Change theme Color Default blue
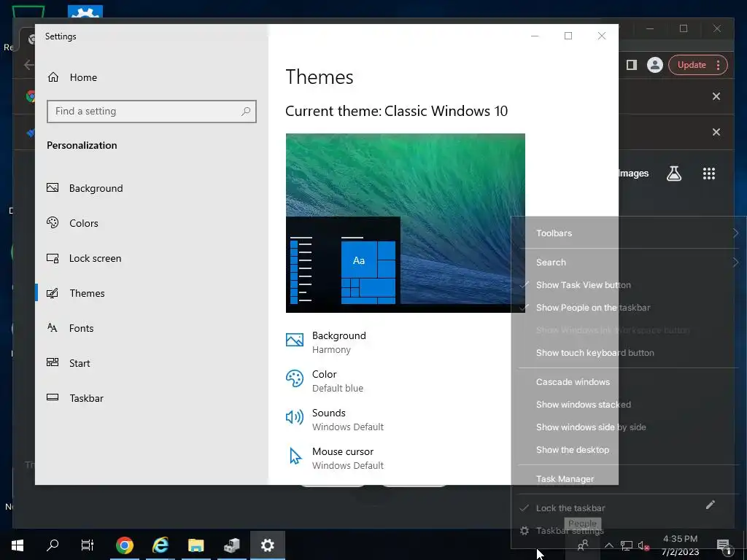 click(325, 381)
